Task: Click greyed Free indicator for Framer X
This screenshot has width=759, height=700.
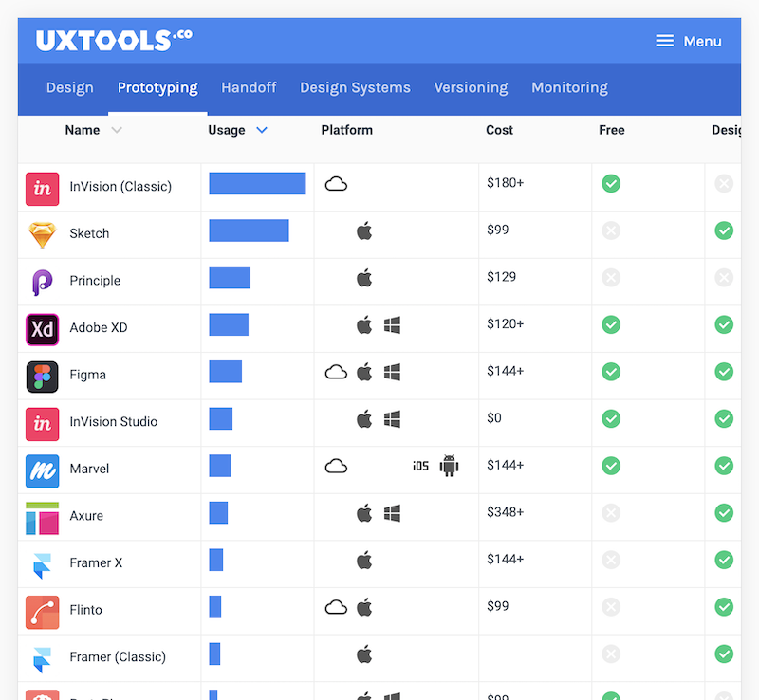Action: coord(611,561)
